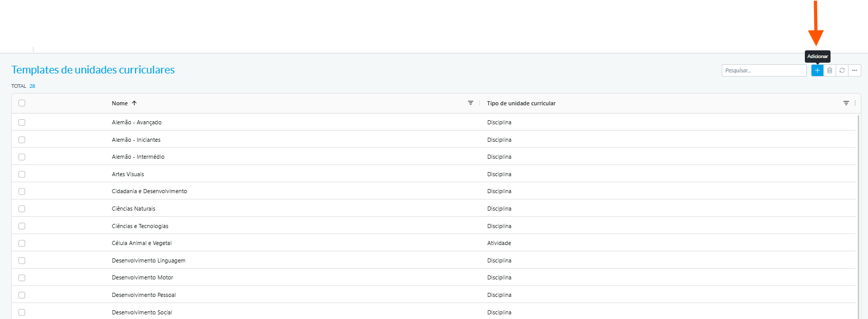Sort by the Nome column header

[120, 103]
